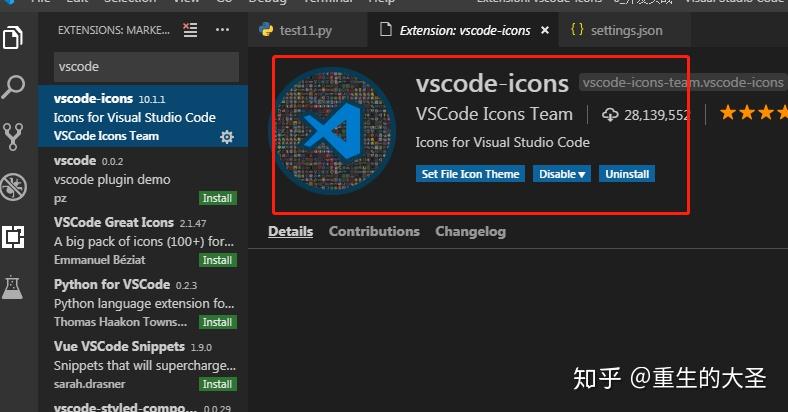
Task: Open the Details tab
Action: (290, 232)
